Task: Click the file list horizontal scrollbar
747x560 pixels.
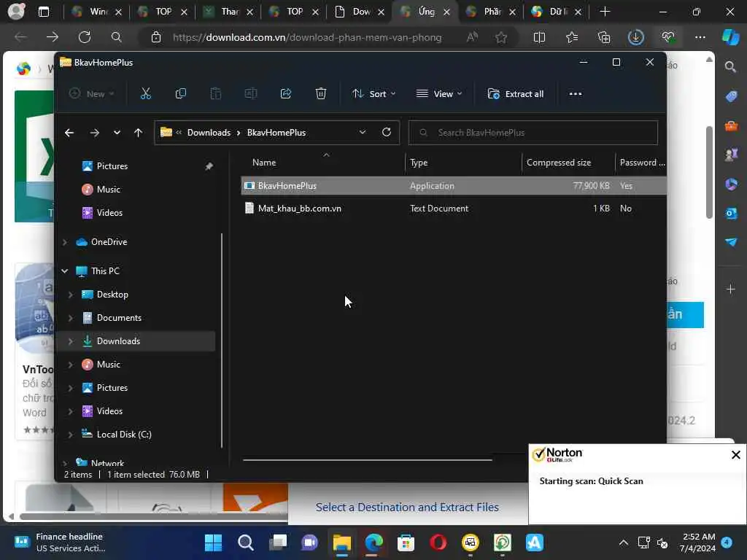Action: 367,460
